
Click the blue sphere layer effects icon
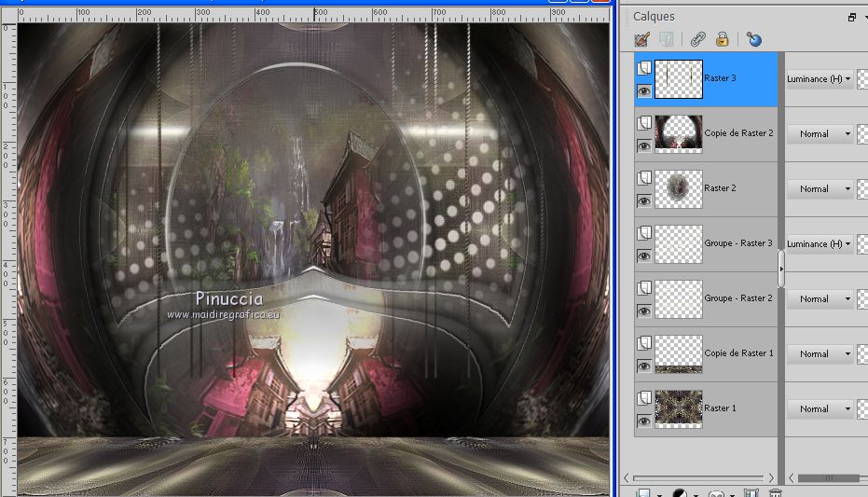pos(754,39)
